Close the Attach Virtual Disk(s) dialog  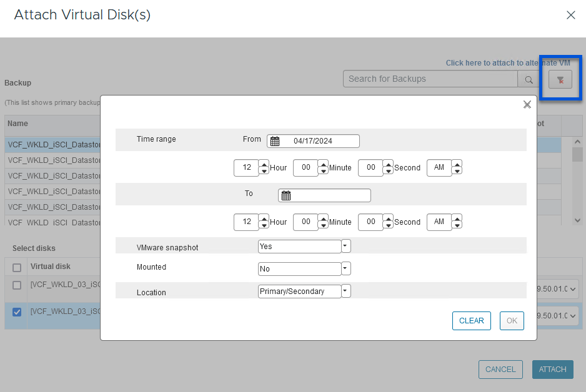click(x=570, y=15)
